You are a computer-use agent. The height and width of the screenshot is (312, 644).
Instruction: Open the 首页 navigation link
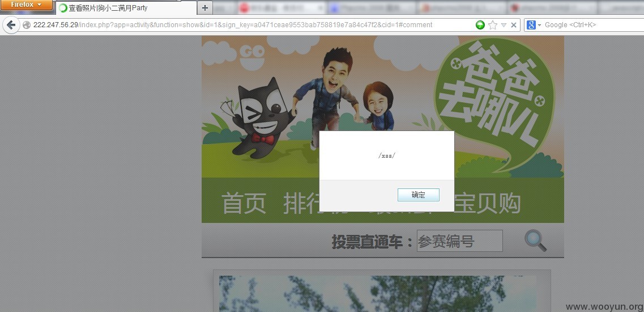[x=244, y=203]
